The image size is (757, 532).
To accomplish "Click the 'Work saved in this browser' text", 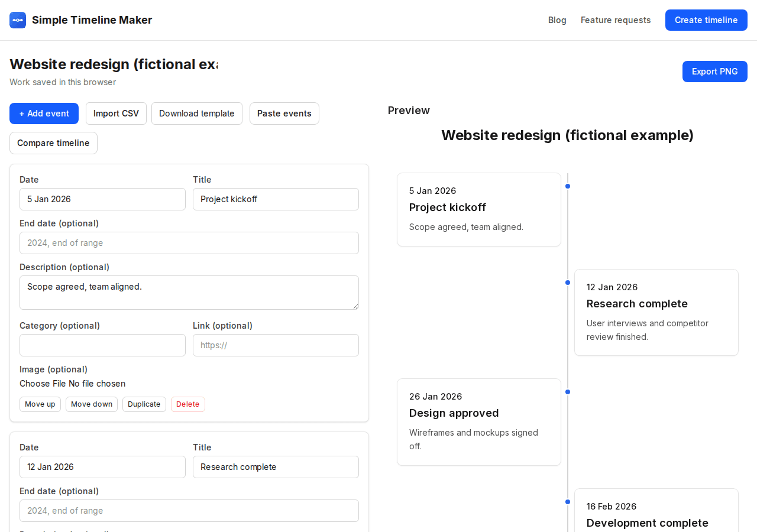I will (x=63, y=82).
